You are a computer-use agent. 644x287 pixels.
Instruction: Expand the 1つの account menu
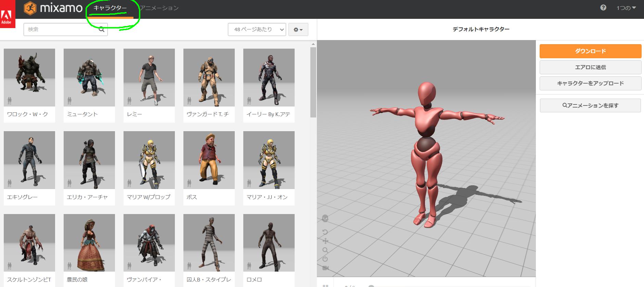(x=626, y=8)
